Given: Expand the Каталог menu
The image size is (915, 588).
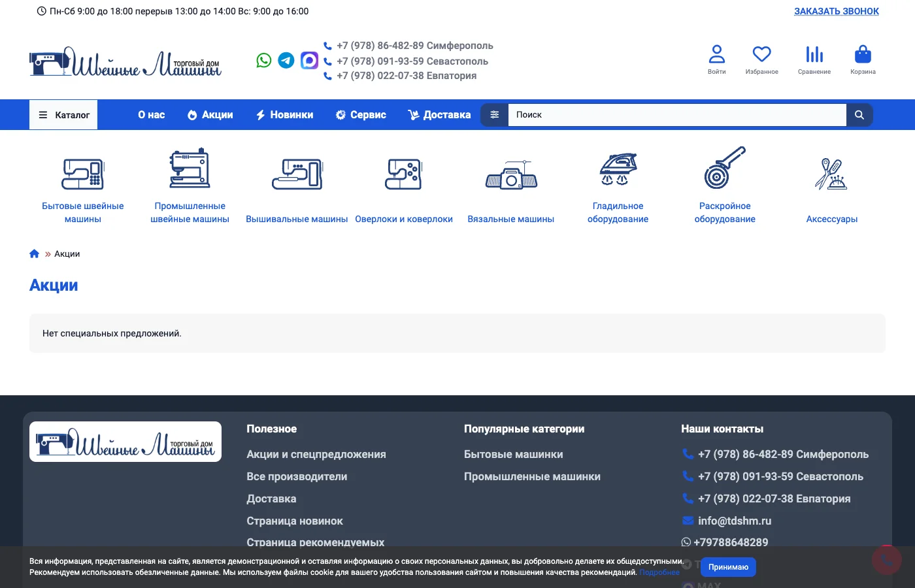Looking at the screenshot, I should [x=63, y=115].
